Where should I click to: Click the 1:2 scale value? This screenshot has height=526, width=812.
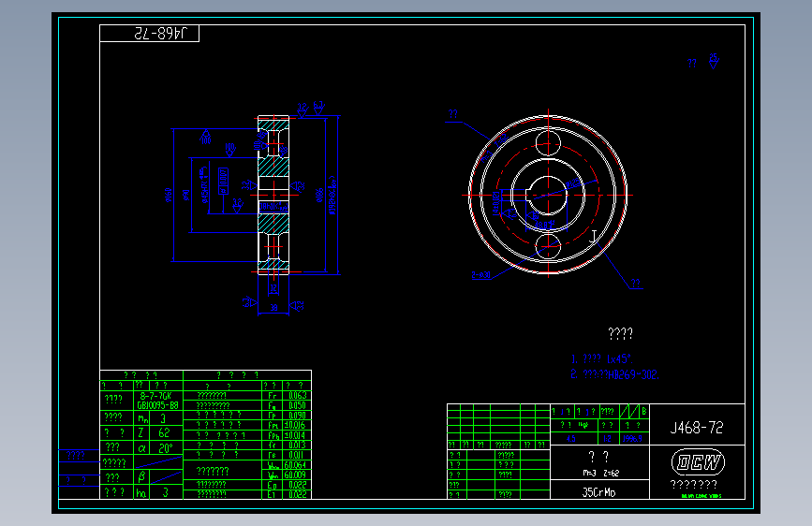coord(607,439)
